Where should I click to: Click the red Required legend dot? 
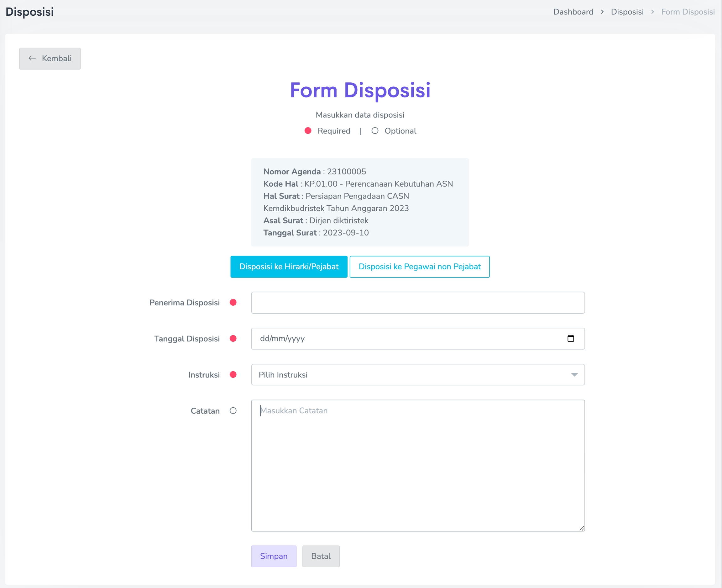coord(308,131)
